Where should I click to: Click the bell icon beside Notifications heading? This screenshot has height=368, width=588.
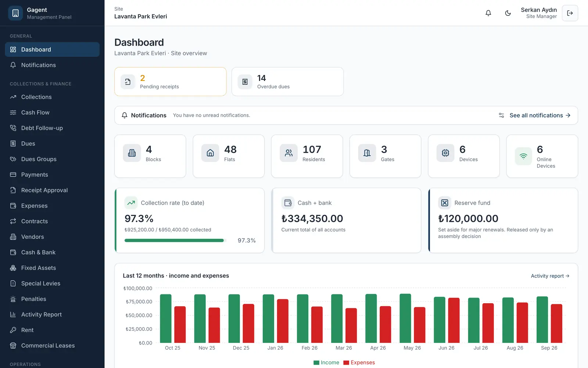pyautogui.click(x=125, y=115)
